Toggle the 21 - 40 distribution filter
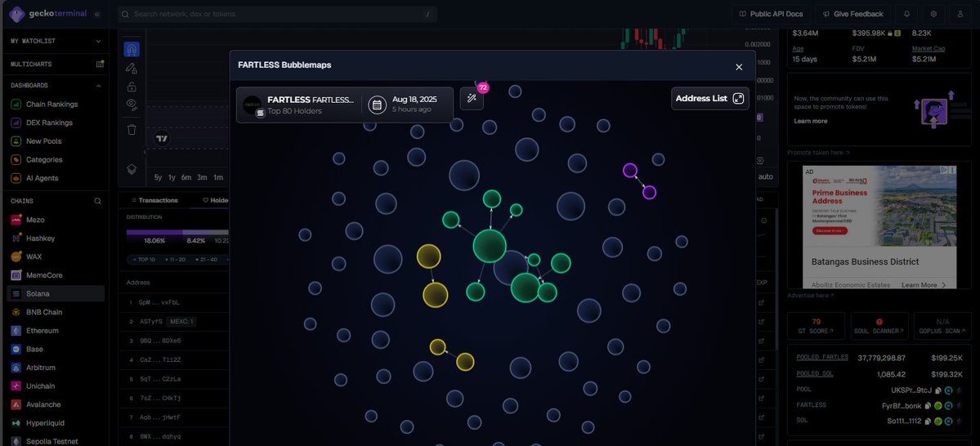This screenshot has height=446, width=980. tap(208, 259)
